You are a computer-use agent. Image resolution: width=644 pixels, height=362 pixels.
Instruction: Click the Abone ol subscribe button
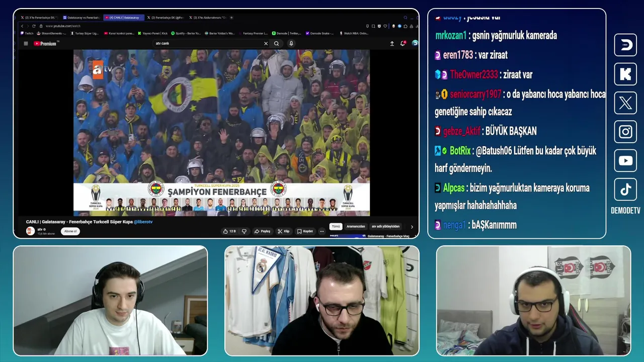pos(70,231)
